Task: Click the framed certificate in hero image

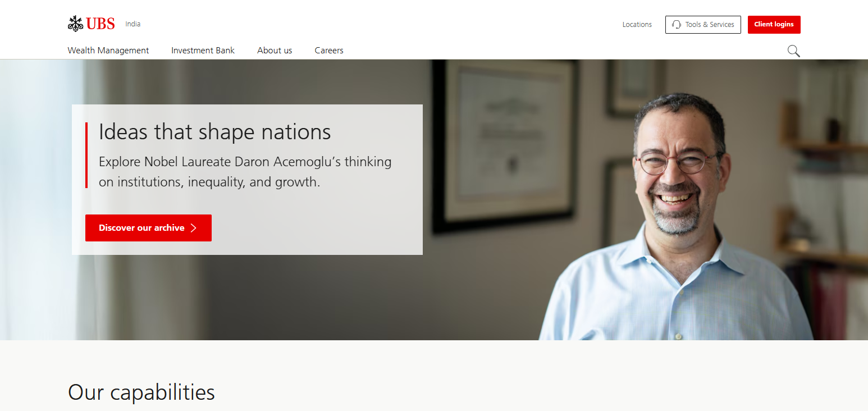Action: click(504, 146)
